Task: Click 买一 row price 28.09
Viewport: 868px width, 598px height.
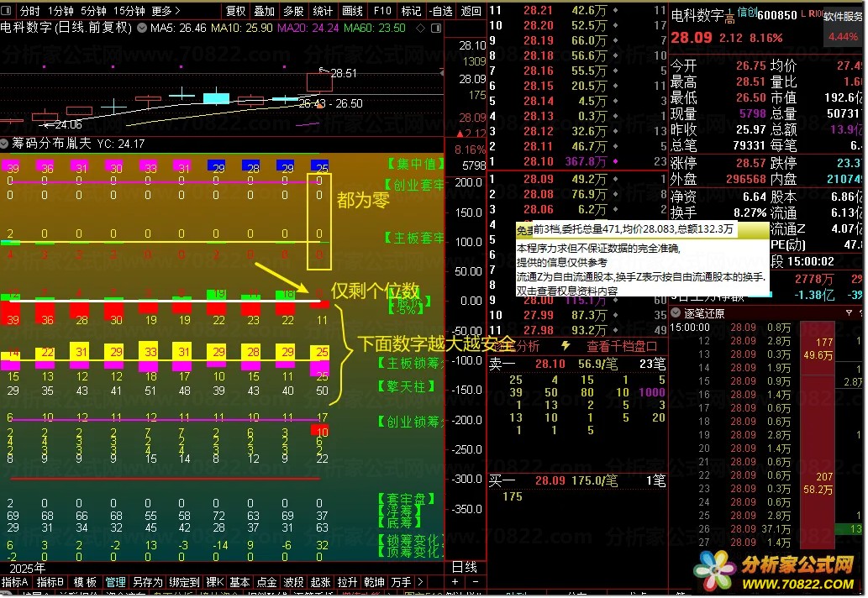Action: 550,480
